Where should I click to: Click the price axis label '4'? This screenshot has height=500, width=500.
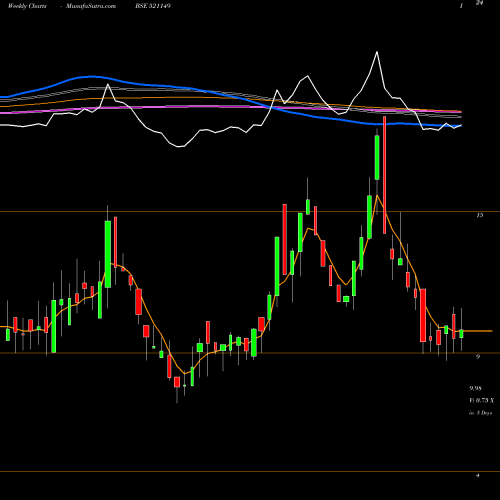[x=478, y=475]
